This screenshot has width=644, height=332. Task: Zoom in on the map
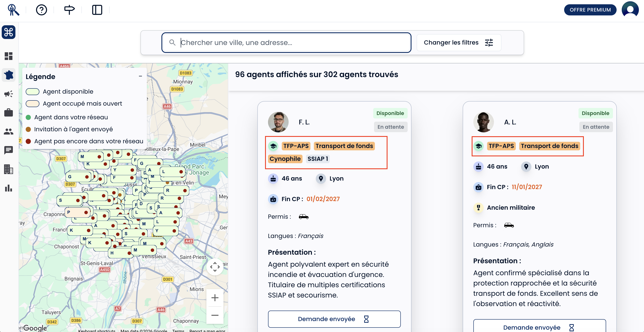[215, 298]
